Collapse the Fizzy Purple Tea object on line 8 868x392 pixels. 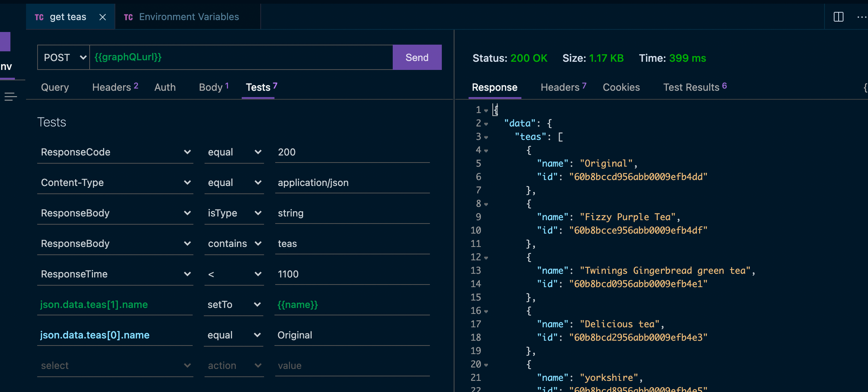[x=486, y=204]
